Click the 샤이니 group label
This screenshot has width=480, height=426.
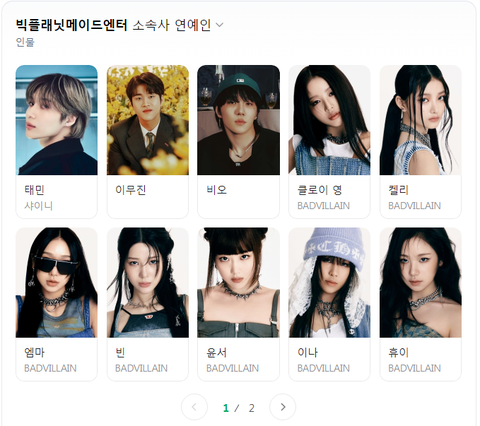pos(38,206)
